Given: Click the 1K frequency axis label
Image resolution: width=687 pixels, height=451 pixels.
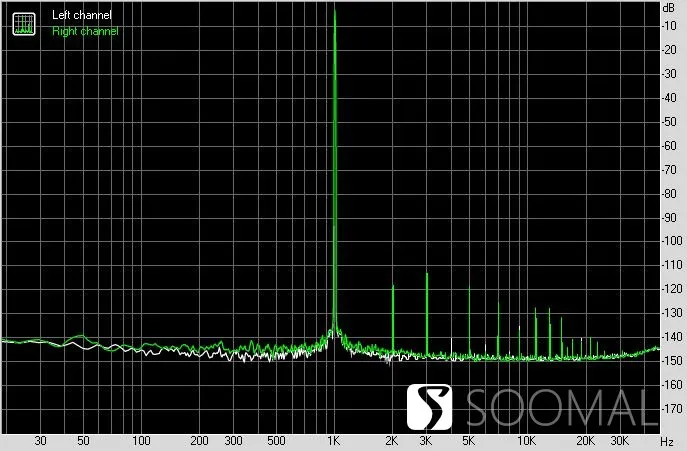Looking at the screenshot, I should (334, 440).
